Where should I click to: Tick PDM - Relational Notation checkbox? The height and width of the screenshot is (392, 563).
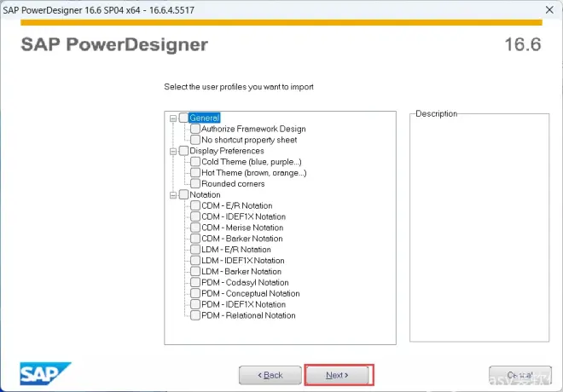195,315
